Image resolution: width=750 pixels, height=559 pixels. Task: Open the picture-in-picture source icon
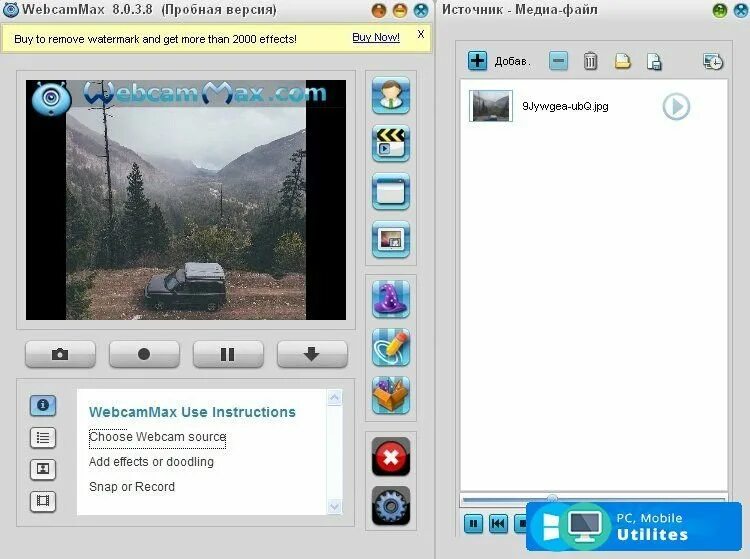click(x=391, y=239)
